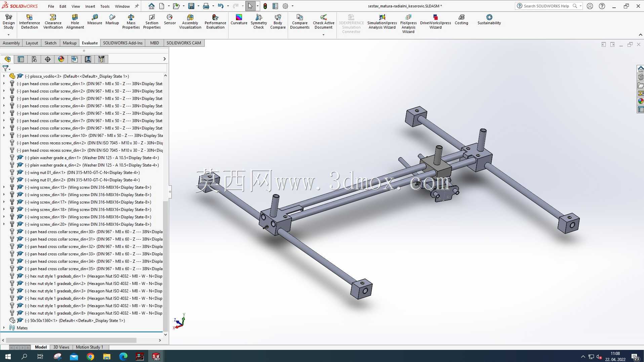This screenshot has height=362, width=644.
Task: Launch FloXpress Analysis Wizard
Action: [x=408, y=24]
